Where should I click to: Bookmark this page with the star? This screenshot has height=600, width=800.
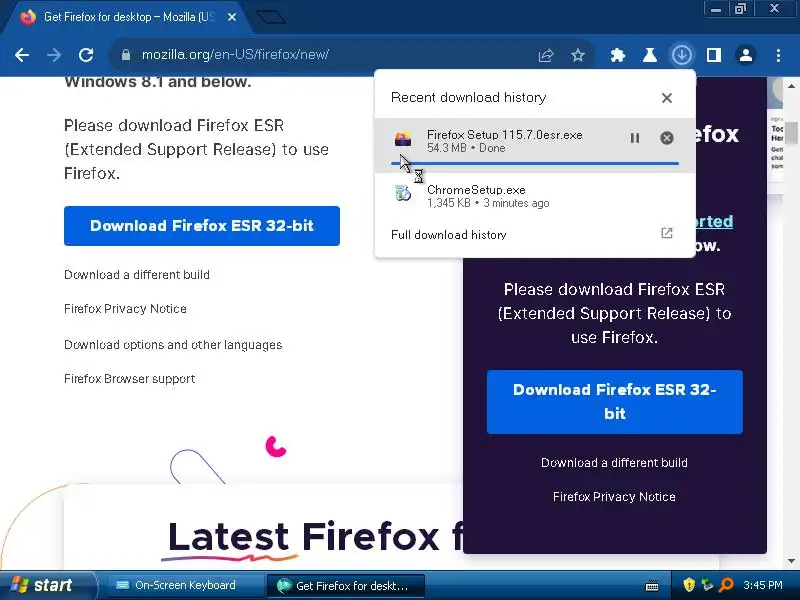[x=578, y=55]
